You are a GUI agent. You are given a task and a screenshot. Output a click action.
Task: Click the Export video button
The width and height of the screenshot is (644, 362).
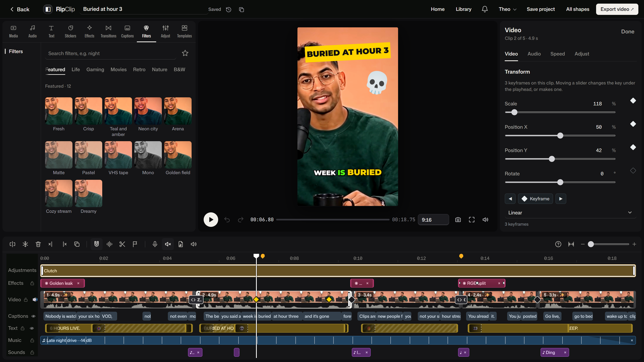tap(617, 9)
